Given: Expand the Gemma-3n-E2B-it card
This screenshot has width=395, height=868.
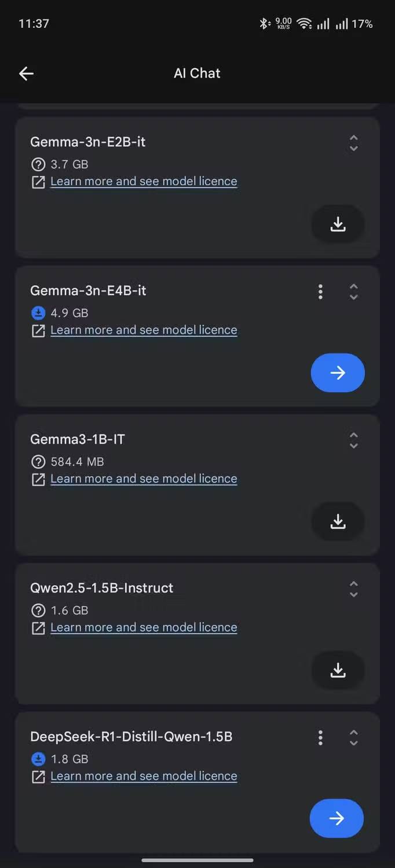Looking at the screenshot, I should (x=354, y=143).
